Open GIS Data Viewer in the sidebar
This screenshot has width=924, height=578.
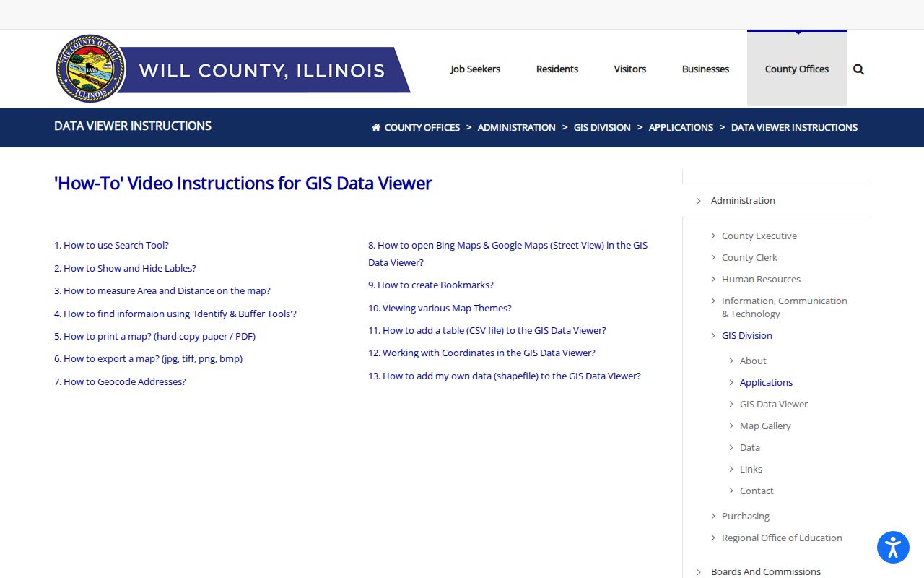coord(774,404)
